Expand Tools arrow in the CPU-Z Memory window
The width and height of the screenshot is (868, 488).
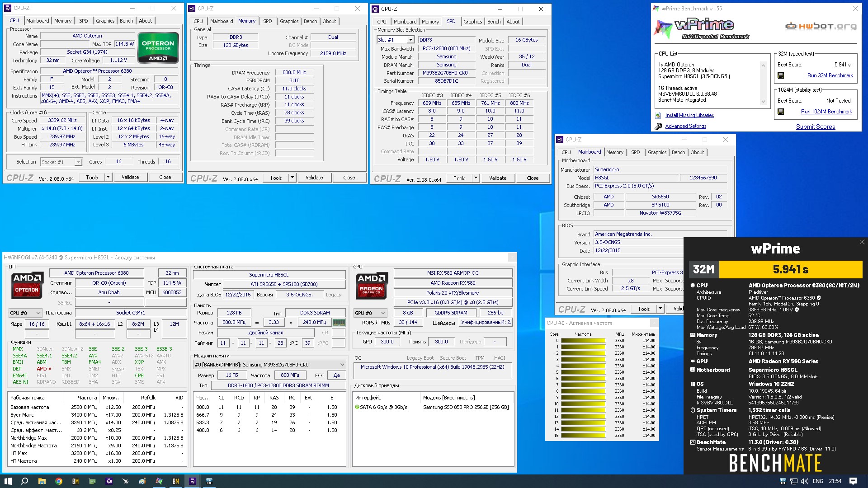click(292, 178)
